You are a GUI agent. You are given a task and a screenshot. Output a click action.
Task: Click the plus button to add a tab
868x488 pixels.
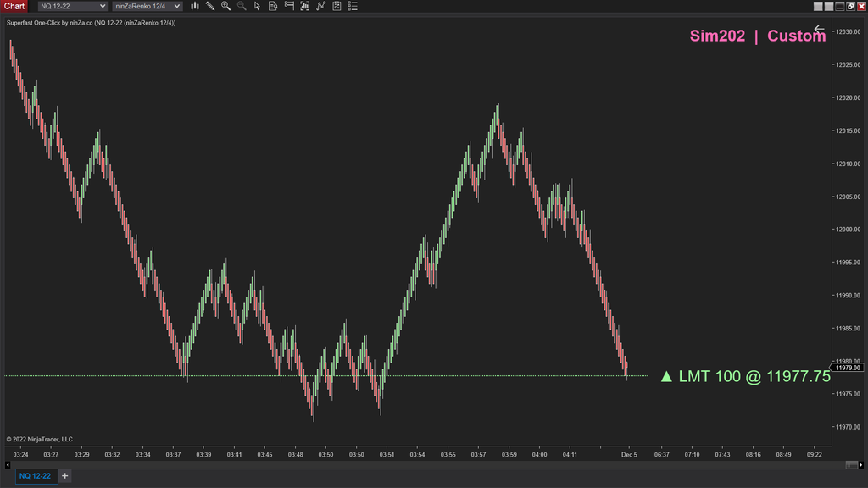coord(64,475)
